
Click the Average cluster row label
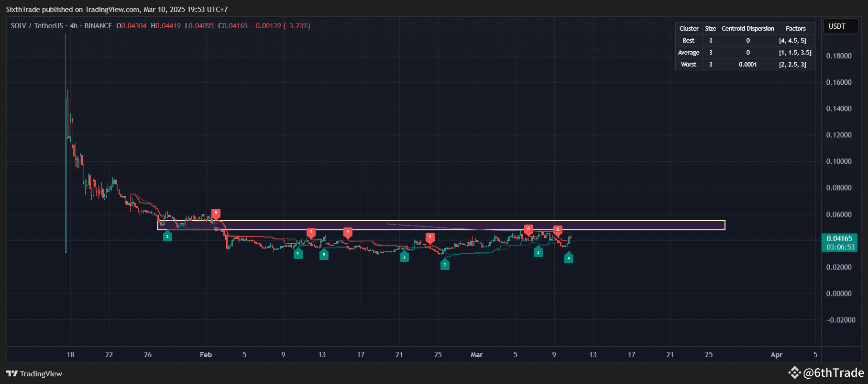point(689,53)
